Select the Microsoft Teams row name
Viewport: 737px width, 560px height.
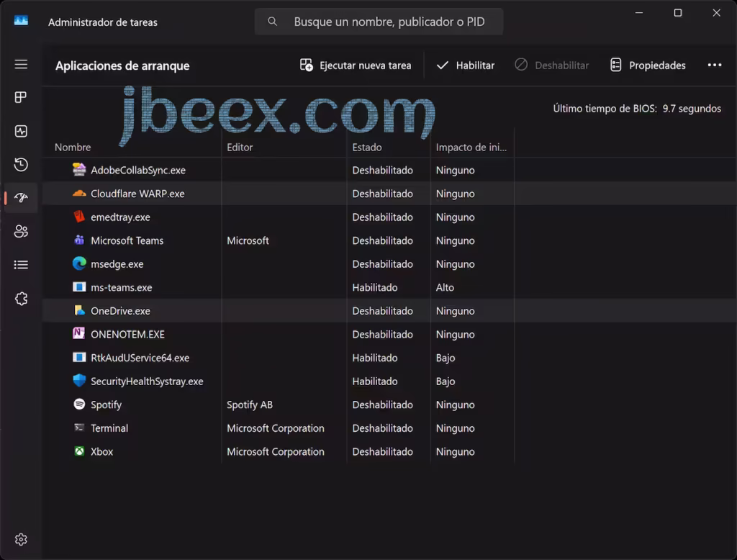[127, 240]
